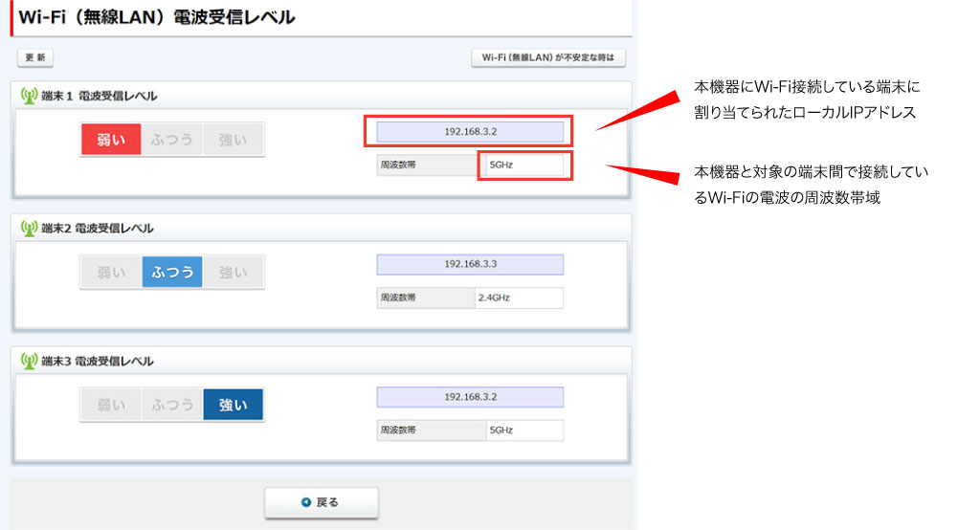Select 弱い level for 端末3
Screen dimensions: 980x530
click(x=111, y=405)
